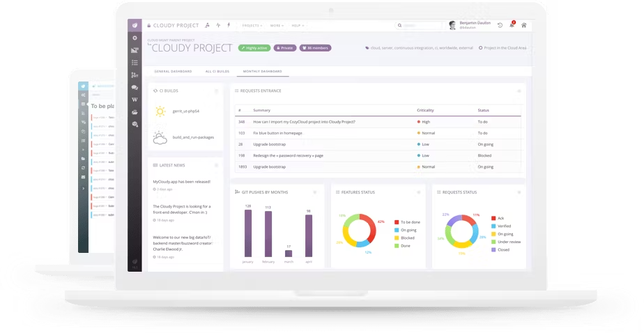Open the trackers list icon in sidebar
644x333 pixels.
[135, 63]
